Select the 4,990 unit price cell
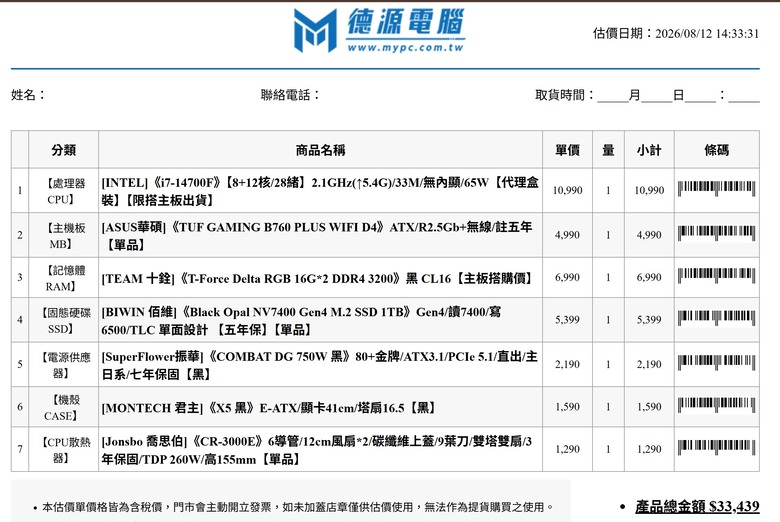The width and height of the screenshot is (780, 522). 567,235
